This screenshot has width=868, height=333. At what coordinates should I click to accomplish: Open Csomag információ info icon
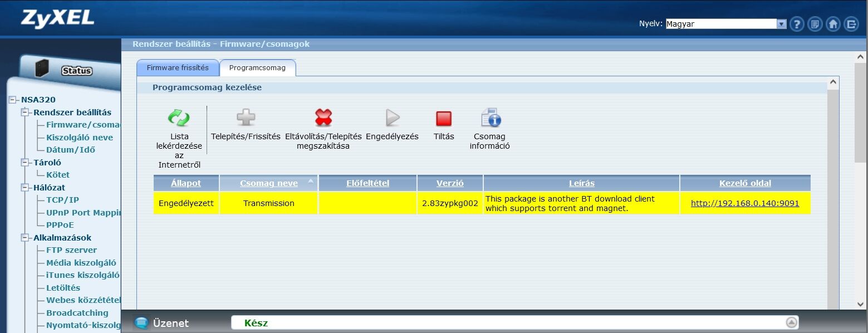coord(491,117)
